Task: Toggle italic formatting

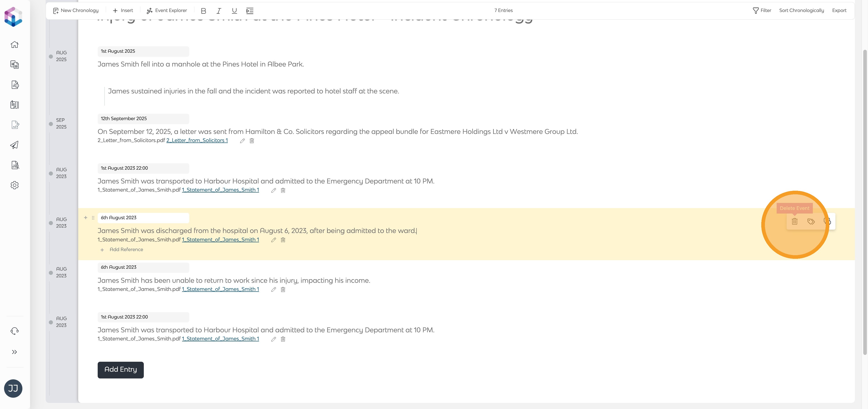Action: pos(219,11)
